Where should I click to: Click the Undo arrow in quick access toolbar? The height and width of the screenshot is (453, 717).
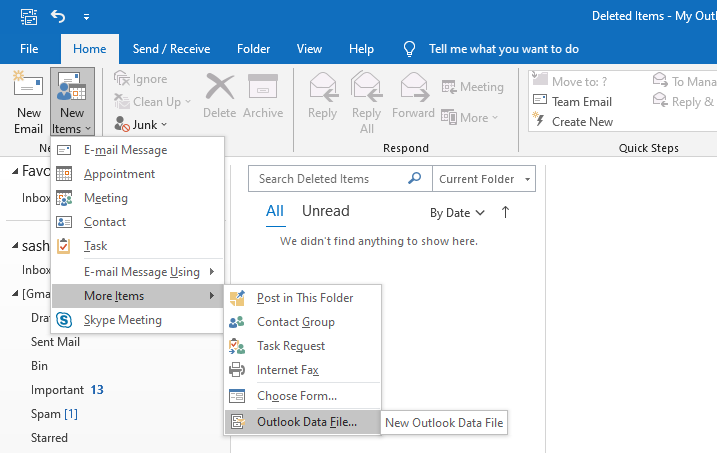click(58, 17)
